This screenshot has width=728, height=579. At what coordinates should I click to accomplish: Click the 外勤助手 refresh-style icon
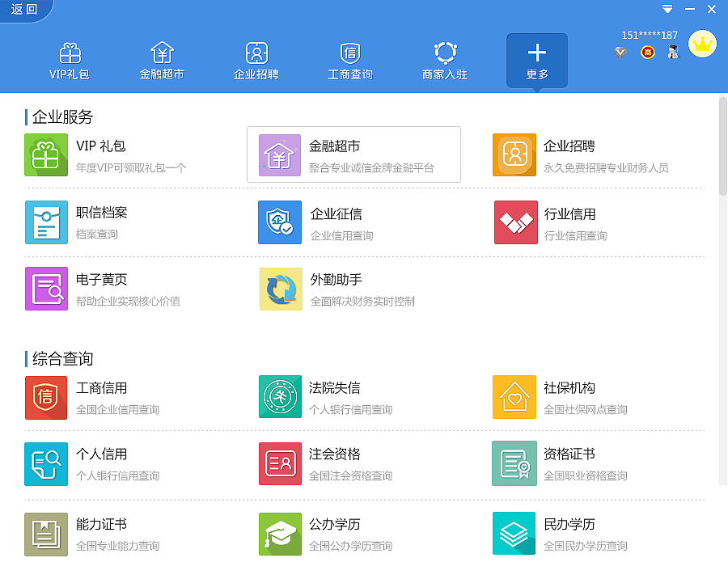point(280,288)
